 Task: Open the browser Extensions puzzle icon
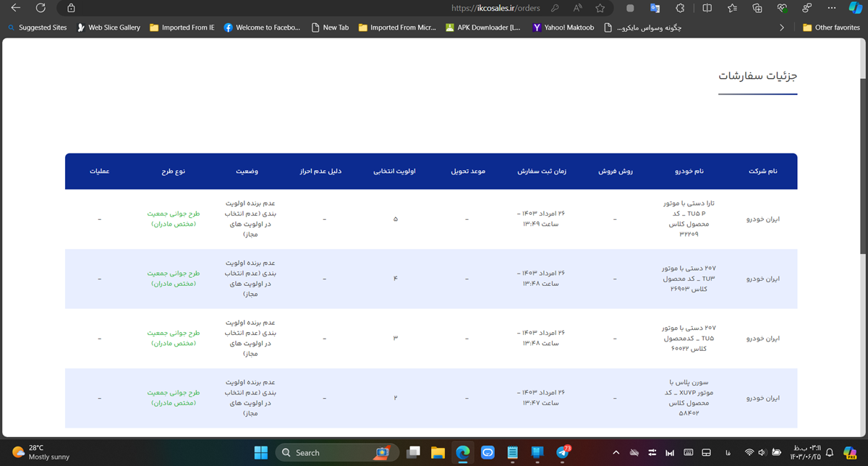point(680,8)
